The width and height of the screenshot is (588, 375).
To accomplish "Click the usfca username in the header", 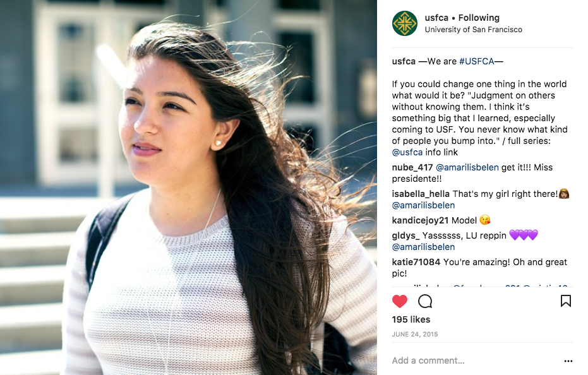I will click(436, 18).
